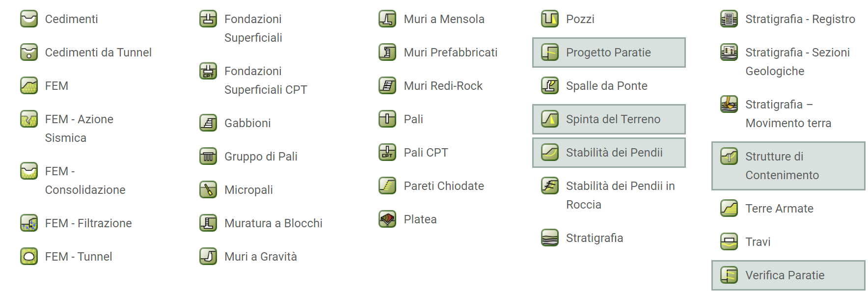Click the FEM - Consolidazione link
The width and height of the screenshot is (868, 293).
[85, 181]
